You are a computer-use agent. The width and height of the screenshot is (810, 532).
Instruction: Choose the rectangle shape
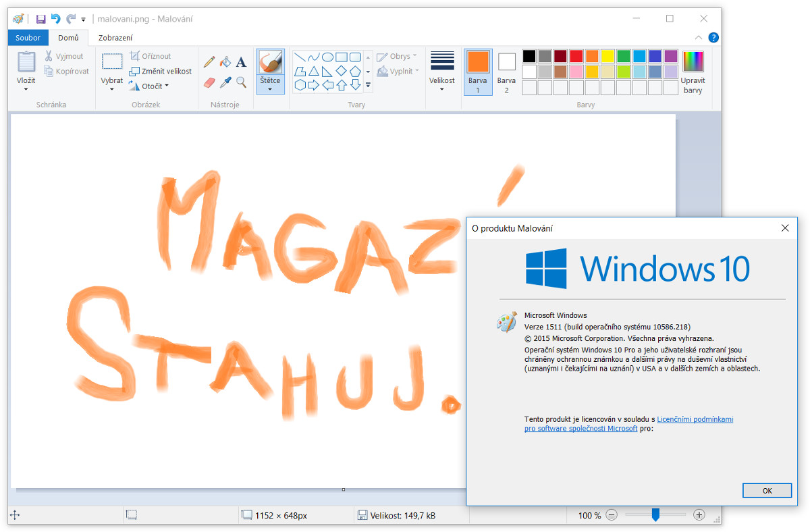(342, 57)
